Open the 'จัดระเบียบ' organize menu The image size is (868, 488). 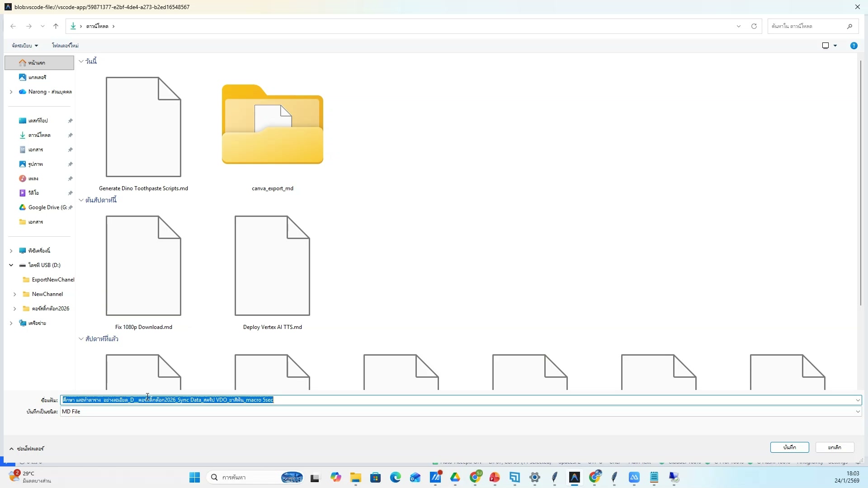tap(25, 46)
